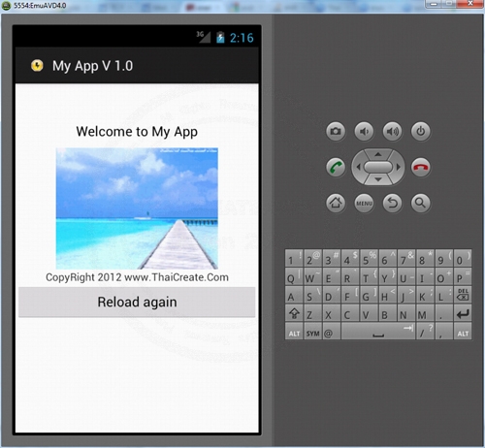485x448 pixels.
Task: Click the L key
Action: pyautogui.click(x=443, y=295)
